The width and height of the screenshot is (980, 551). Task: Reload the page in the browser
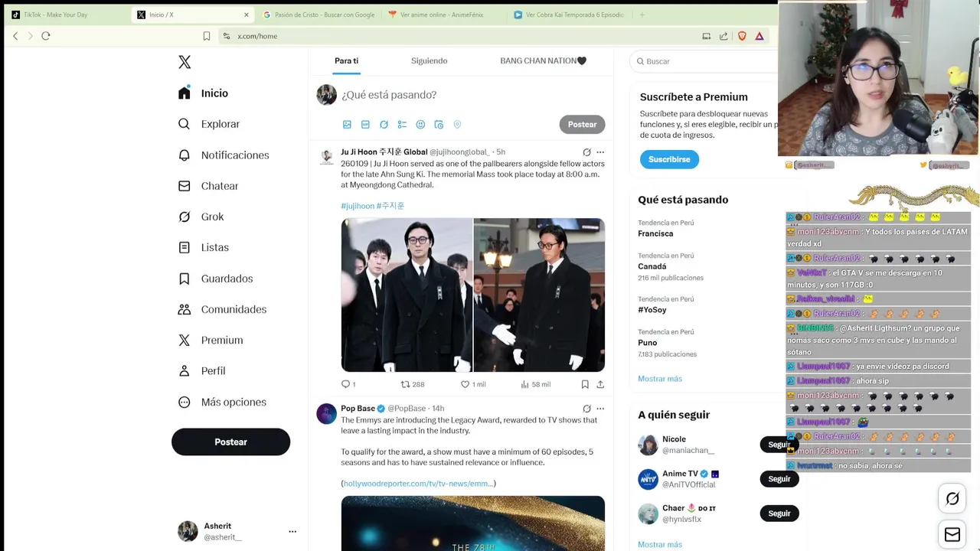[46, 36]
